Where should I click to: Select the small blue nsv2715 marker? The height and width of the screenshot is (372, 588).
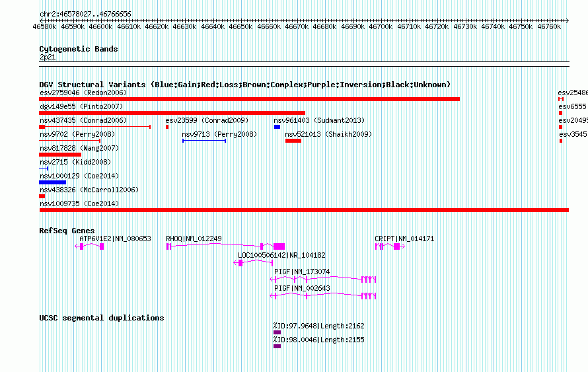click(x=44, y=168)
